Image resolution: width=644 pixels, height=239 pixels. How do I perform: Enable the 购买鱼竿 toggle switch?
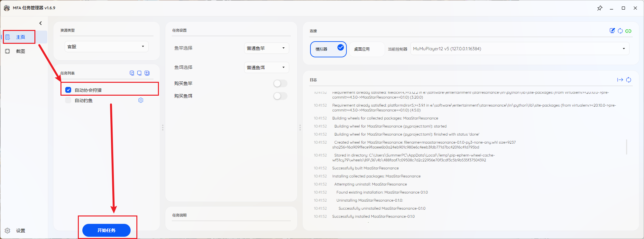pyautogui.click(x=280, y=83)
